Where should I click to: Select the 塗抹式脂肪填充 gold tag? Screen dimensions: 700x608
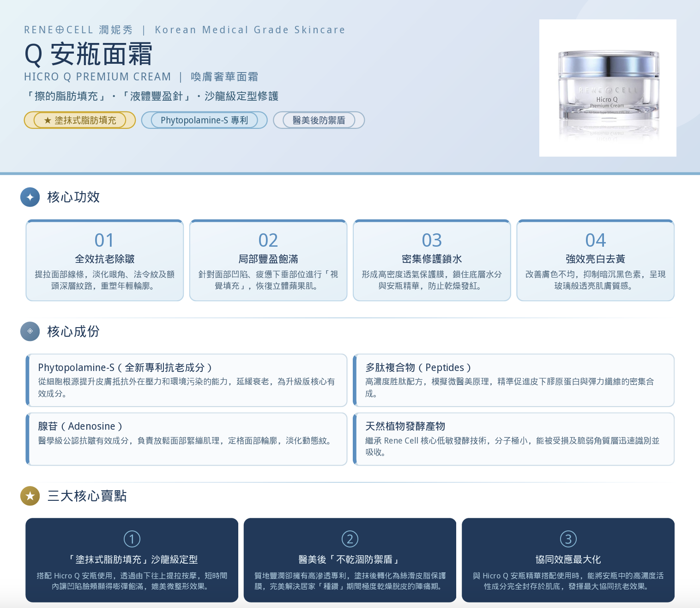click(x=79, y=120)
